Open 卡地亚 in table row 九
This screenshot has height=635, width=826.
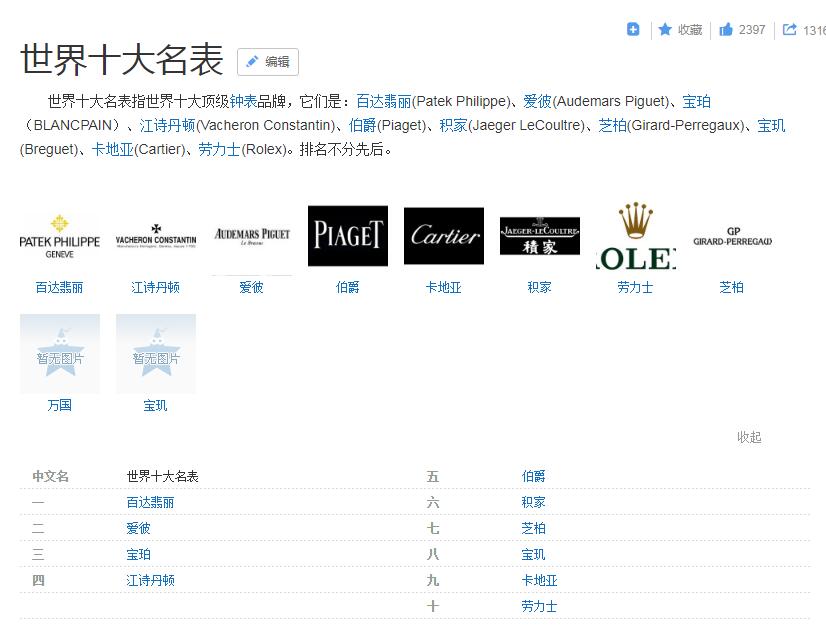(x=539, y=580)
